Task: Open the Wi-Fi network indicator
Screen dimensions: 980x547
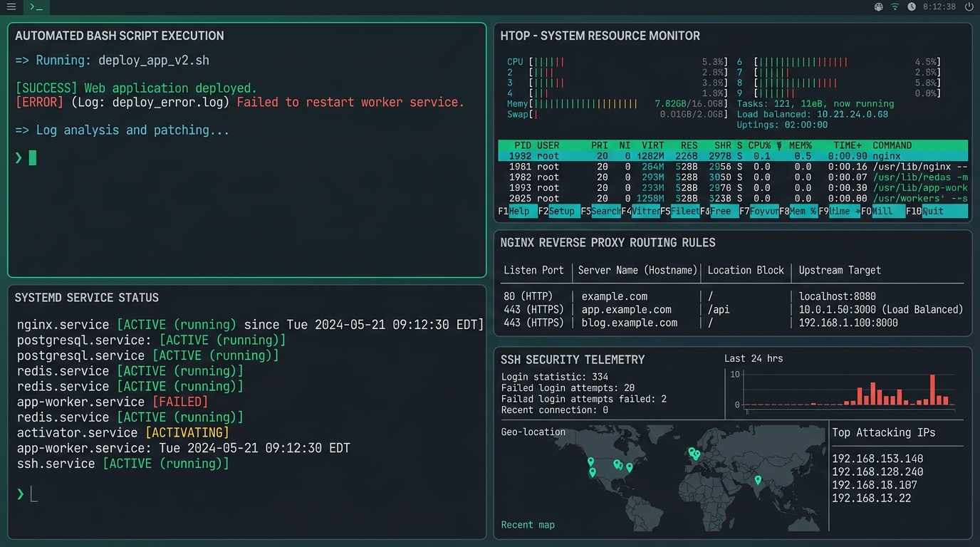Action: [895, 7]
